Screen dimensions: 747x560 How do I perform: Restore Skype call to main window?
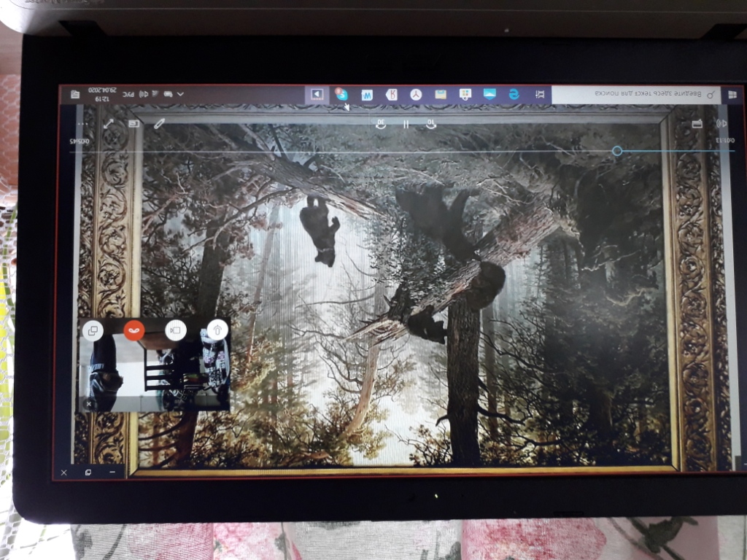(x=93, y=330)
